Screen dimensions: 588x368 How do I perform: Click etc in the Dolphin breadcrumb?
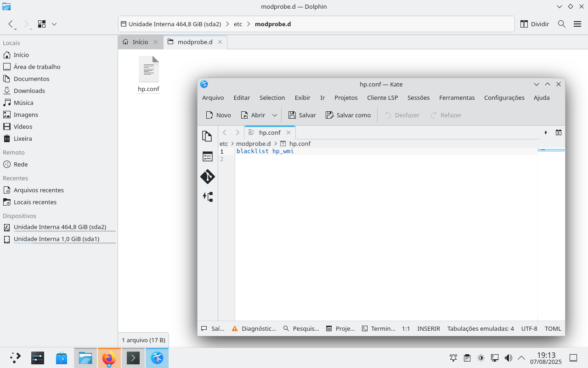click(x=238, y=24)
